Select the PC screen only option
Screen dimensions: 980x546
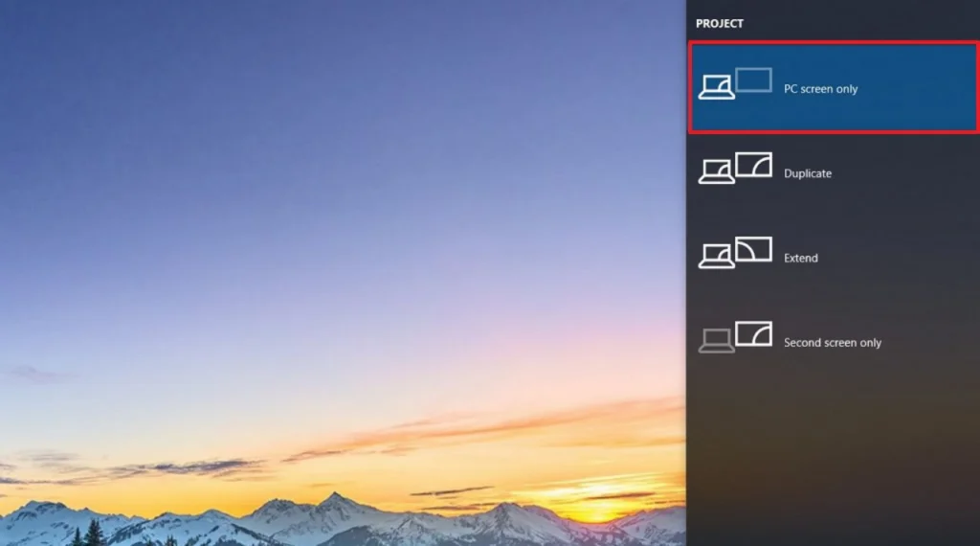834,87
